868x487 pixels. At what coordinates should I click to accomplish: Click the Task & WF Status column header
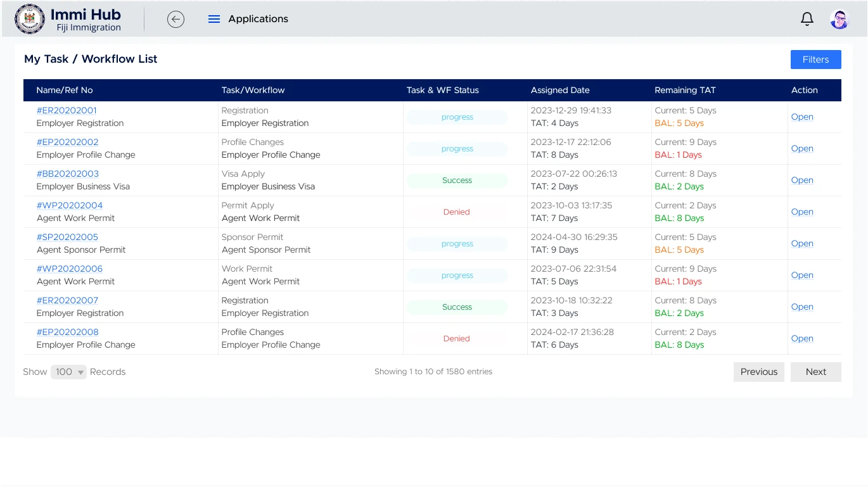(x=442, y=90)
